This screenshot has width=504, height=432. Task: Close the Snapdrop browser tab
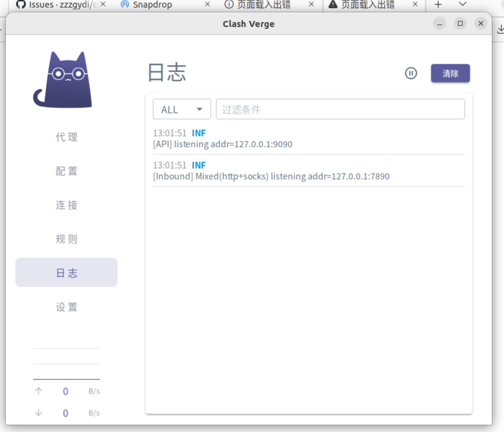pyautogui.click(x=207, y=4)
